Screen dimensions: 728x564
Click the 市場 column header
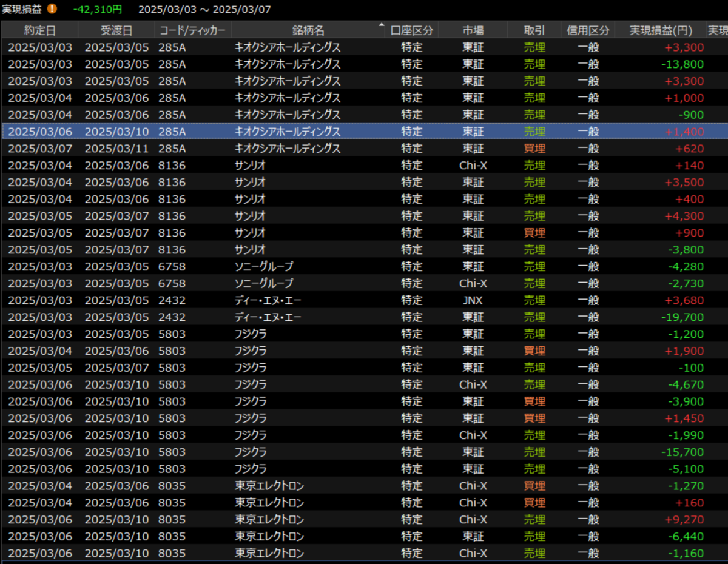tap(473, 30)
